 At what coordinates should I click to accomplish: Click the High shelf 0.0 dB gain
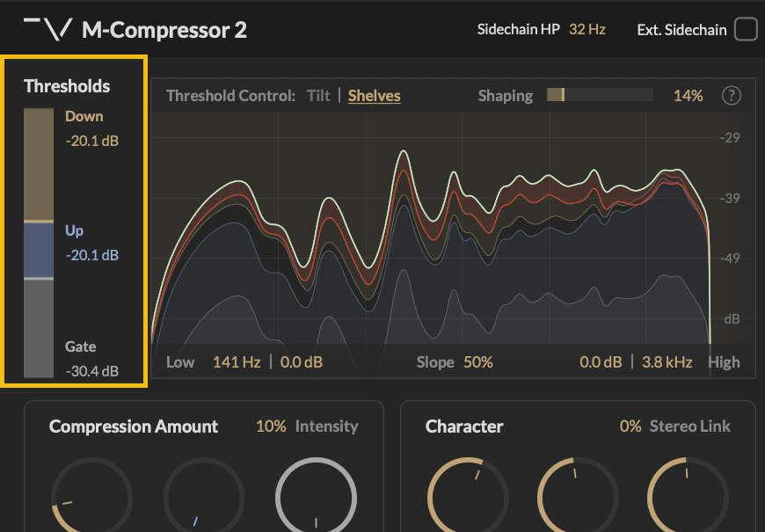[601, 362]
